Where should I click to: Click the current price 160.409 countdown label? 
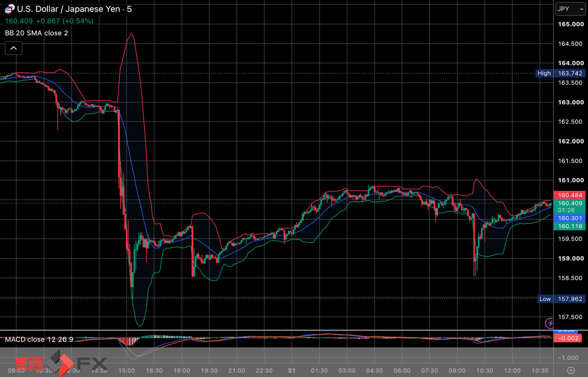pos(569,206)
